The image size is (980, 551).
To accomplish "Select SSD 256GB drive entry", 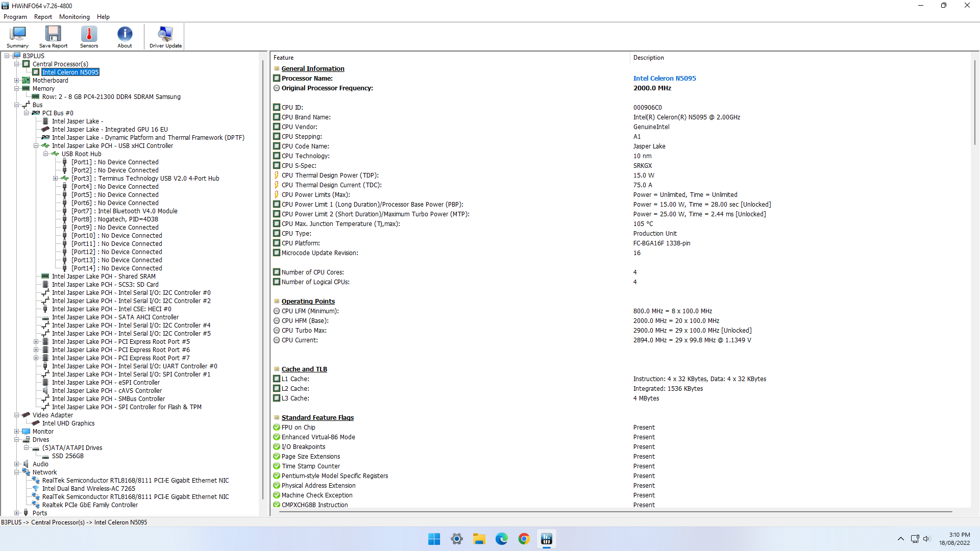I will pyautogui.click(x=68, y=456).
